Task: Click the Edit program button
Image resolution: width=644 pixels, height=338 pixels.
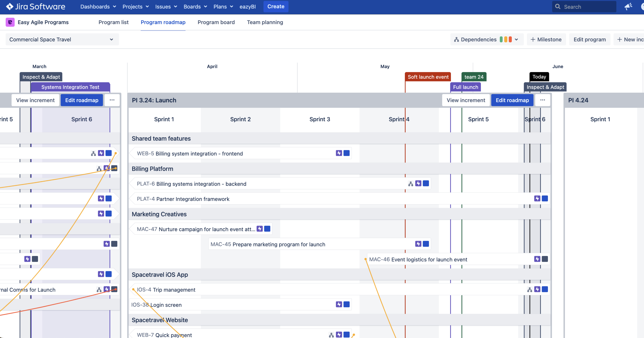Action: pyautogui.click(x=589, y=39)
